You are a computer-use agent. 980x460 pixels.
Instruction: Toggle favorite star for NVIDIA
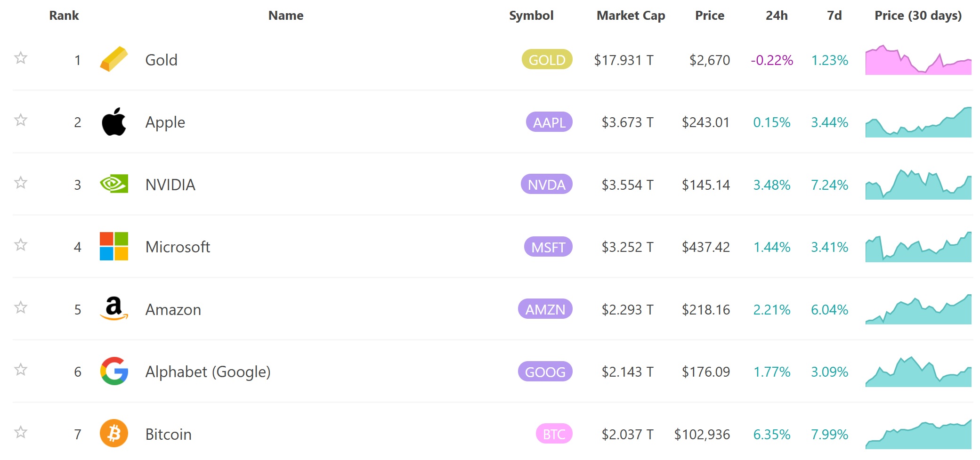21,182
